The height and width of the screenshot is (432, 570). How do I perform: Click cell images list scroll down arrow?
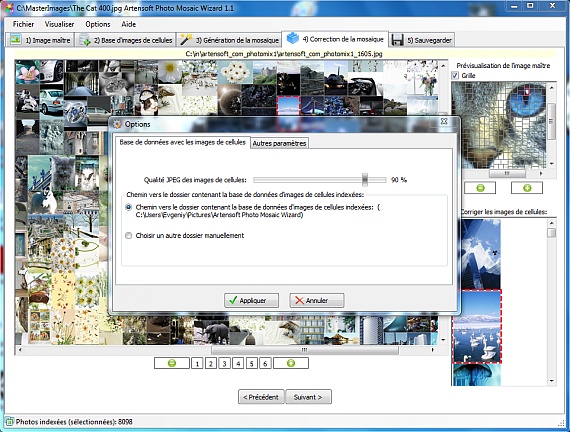(552, 381)
